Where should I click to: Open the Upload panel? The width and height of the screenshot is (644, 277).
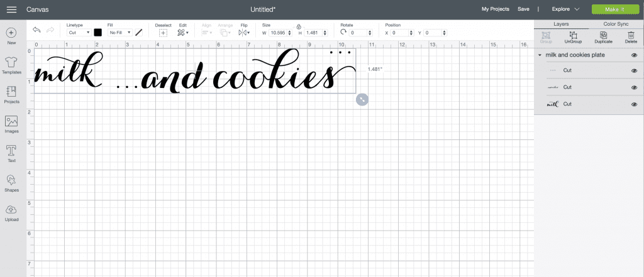pos(11,213)
